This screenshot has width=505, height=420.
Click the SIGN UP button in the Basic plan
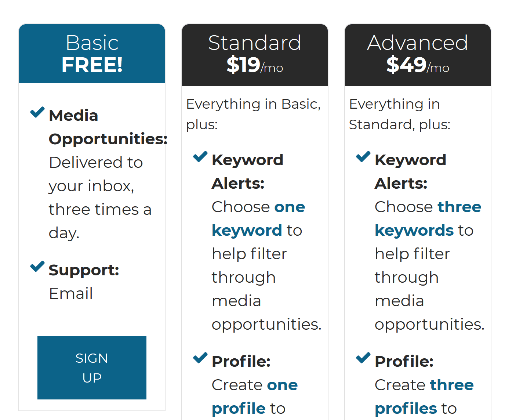click(92, 368)
